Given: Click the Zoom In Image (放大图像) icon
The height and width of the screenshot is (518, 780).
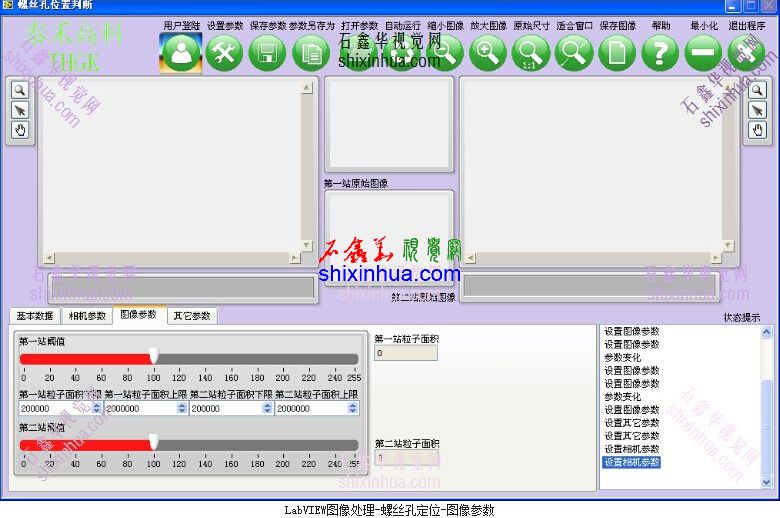Looking at the screenshot, I should (488, 53).
